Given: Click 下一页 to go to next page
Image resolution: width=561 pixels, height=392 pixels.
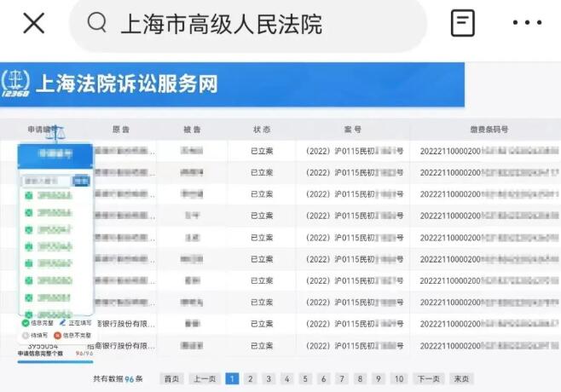Looking at the screenshot, I should tap(428, 378).
